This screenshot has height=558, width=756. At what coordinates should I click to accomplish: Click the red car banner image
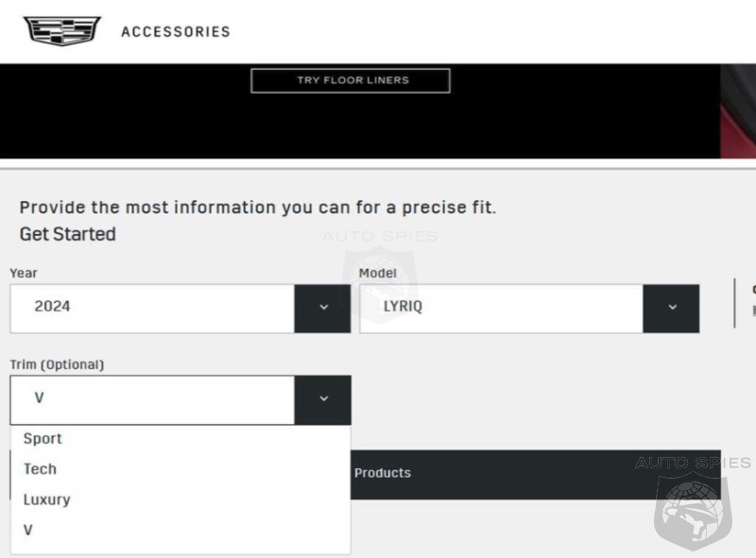tap(738, 110)
